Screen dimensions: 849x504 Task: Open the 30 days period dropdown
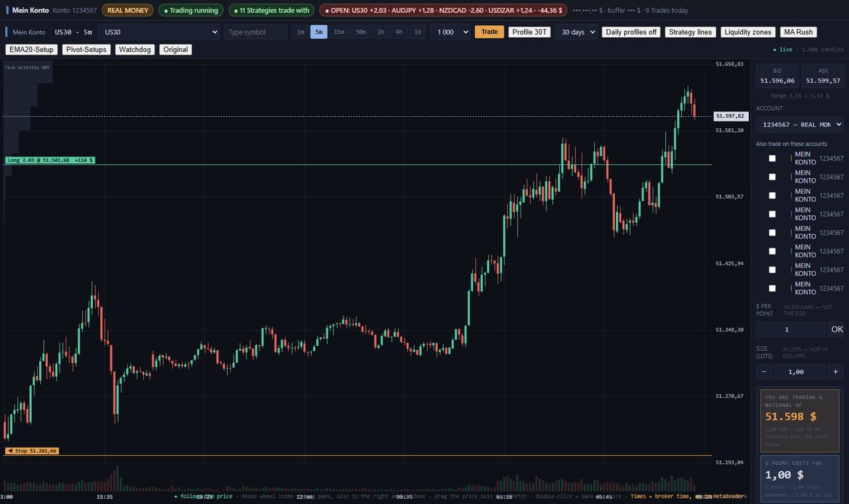[576, 32]
